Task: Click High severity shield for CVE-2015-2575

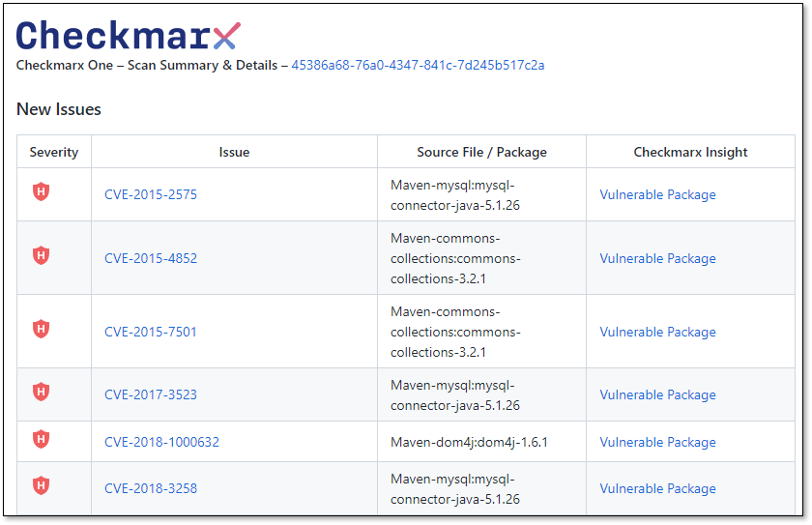Action: [41, 191]
